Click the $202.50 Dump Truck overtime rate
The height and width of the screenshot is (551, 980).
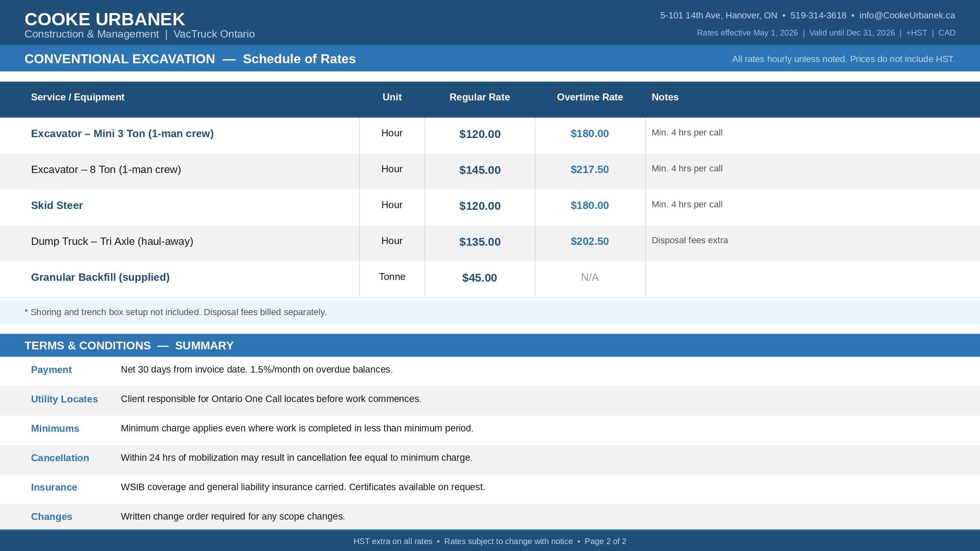coord(590,241)
